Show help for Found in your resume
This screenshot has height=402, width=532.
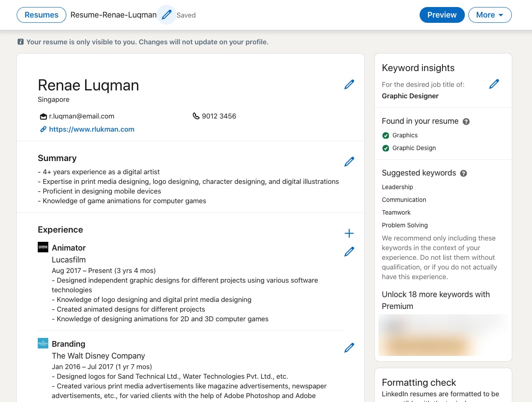coord(466,122)
